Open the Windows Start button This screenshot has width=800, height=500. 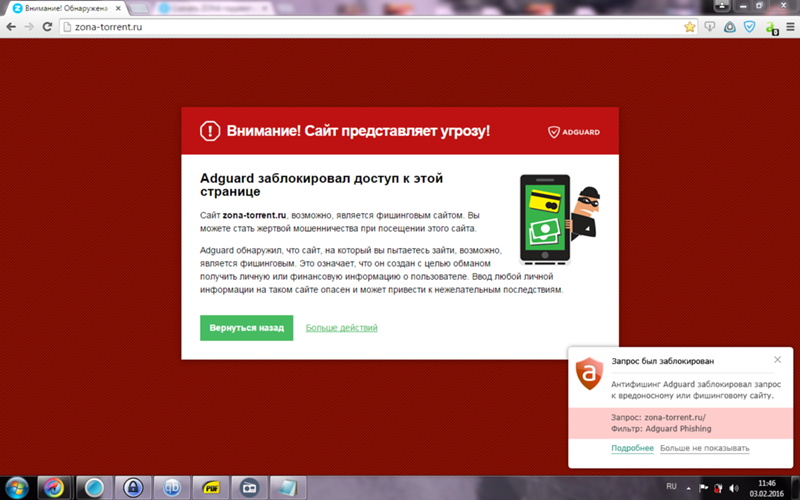click(17, 488)
